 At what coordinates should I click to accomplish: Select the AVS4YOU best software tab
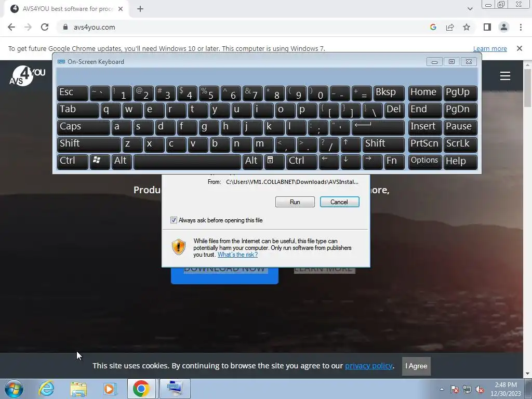(66, 9)
